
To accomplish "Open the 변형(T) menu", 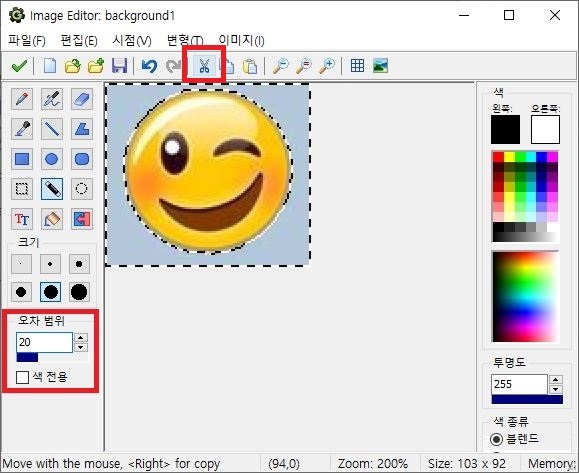I will point(185,40).
